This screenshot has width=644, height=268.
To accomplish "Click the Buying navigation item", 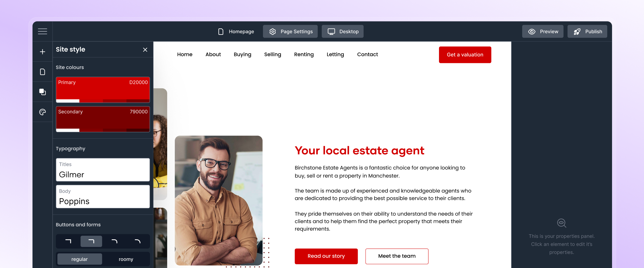I will pos(243,54).
